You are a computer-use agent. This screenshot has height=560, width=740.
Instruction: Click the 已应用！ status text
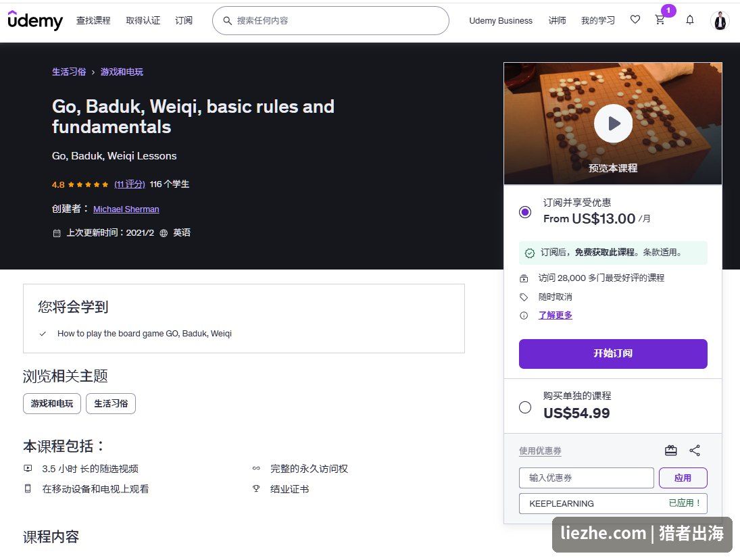685,503
